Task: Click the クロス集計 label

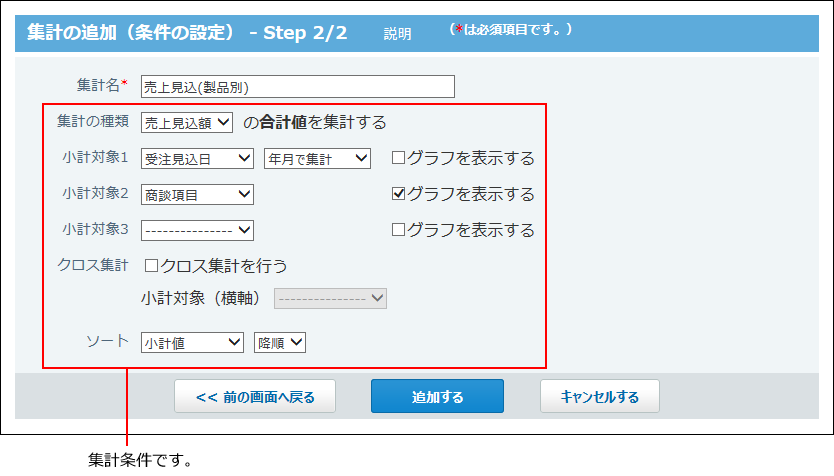Action: [93, 265]
